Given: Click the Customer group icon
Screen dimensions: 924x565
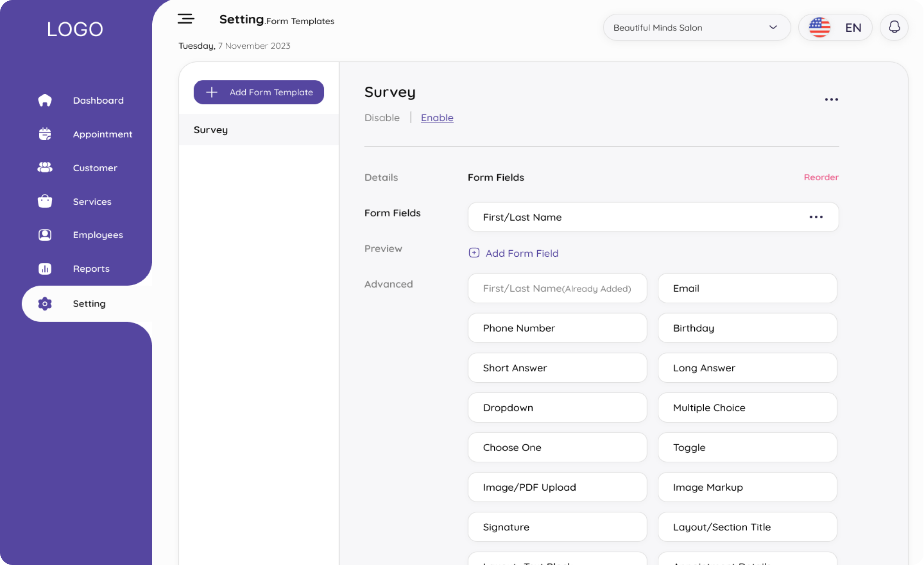Looking at the screenshot, I should 45,168.
